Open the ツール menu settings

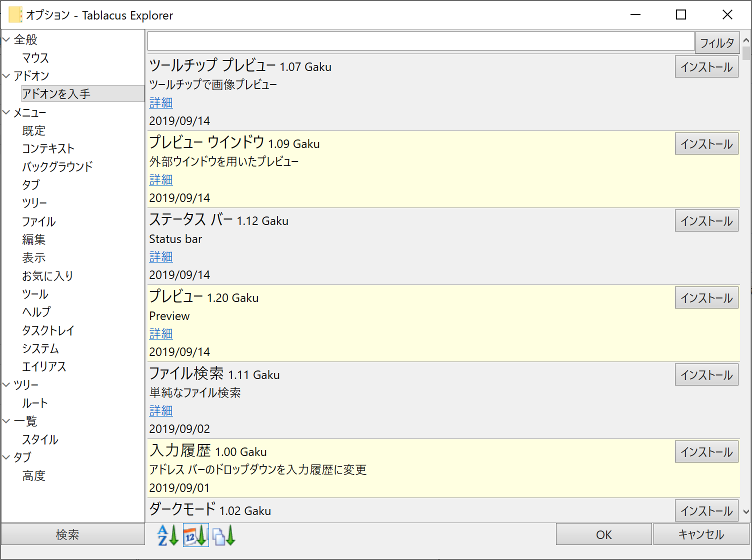click(35, 294)
